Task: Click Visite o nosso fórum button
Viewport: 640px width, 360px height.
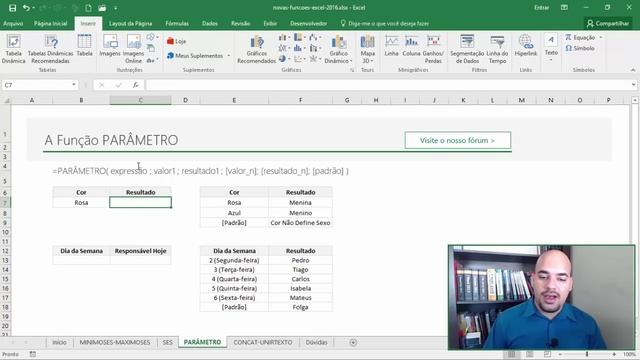Action: coord(458,140)
